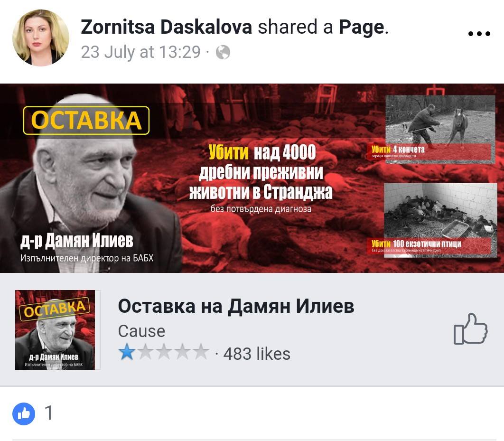The width and height of the screenshot is (504, 441).
Task: Click the horse photo in the banner
Action: point(440,129)
